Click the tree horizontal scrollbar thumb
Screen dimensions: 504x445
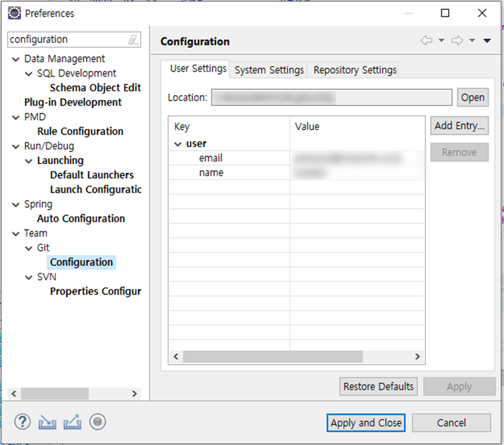pos(55,393)
